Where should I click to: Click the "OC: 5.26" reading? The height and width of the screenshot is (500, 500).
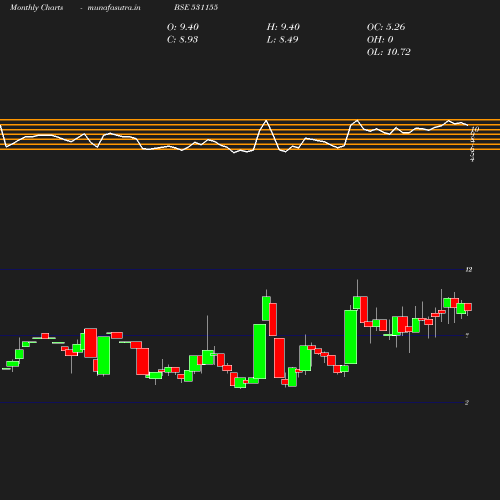386,27
